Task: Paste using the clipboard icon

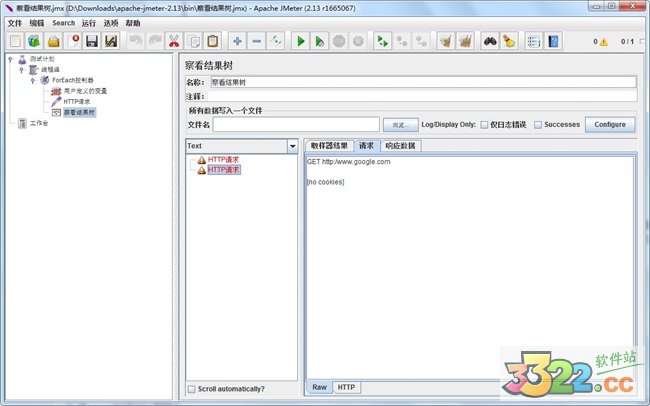Action: (212, 41)
